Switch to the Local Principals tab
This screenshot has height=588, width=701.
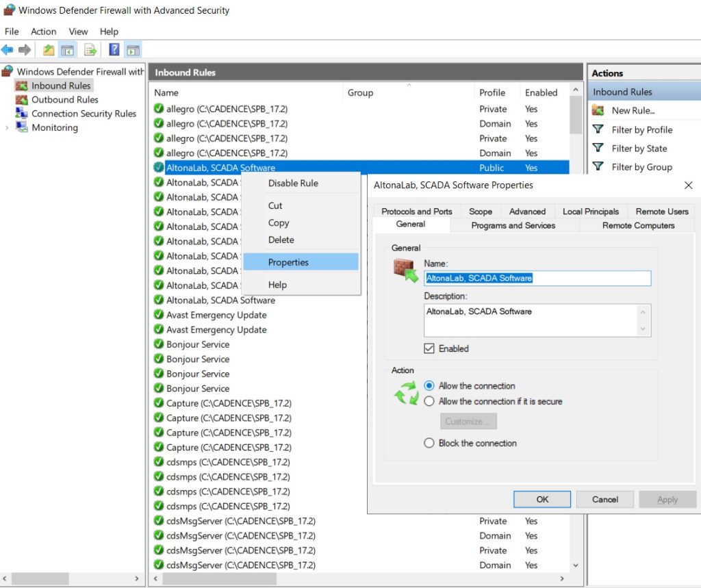tap(591, 211)
